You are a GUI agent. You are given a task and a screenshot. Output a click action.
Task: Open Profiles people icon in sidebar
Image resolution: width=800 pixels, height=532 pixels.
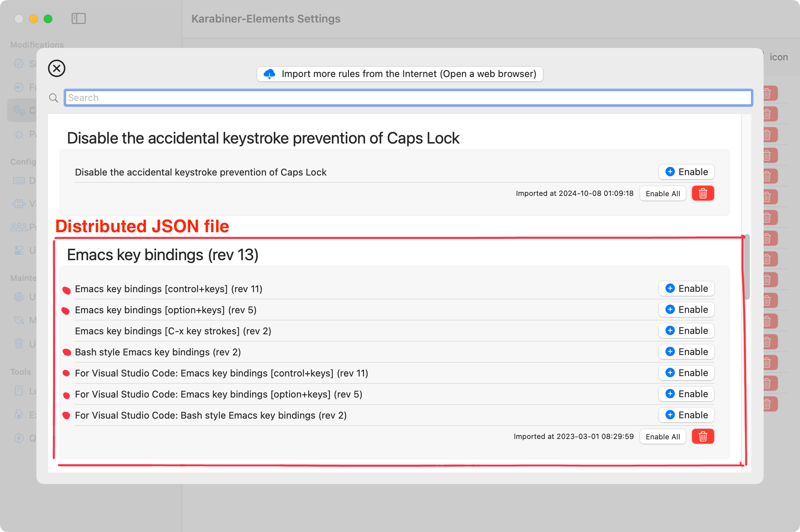pos(19,227)
